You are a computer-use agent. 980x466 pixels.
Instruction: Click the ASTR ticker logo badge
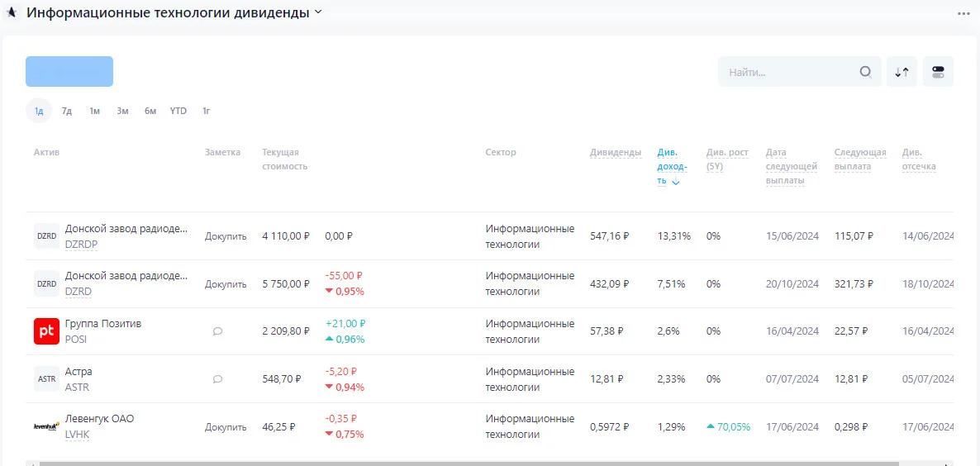(x=46, y=379)
